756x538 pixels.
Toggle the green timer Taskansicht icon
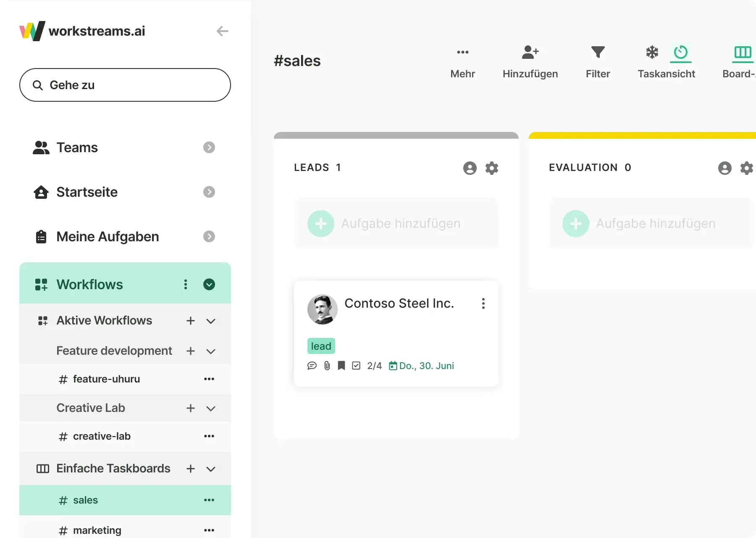coord(680,53)
